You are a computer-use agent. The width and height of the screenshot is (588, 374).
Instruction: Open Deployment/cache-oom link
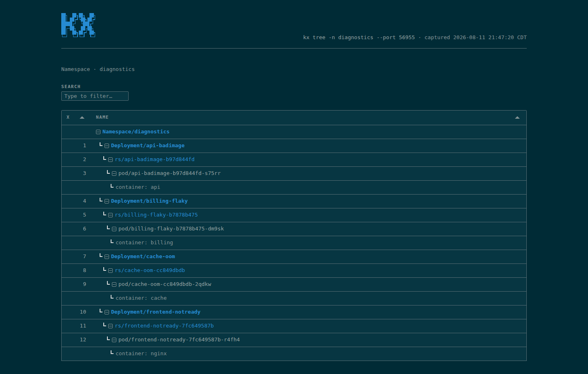(x=143, y=257)
